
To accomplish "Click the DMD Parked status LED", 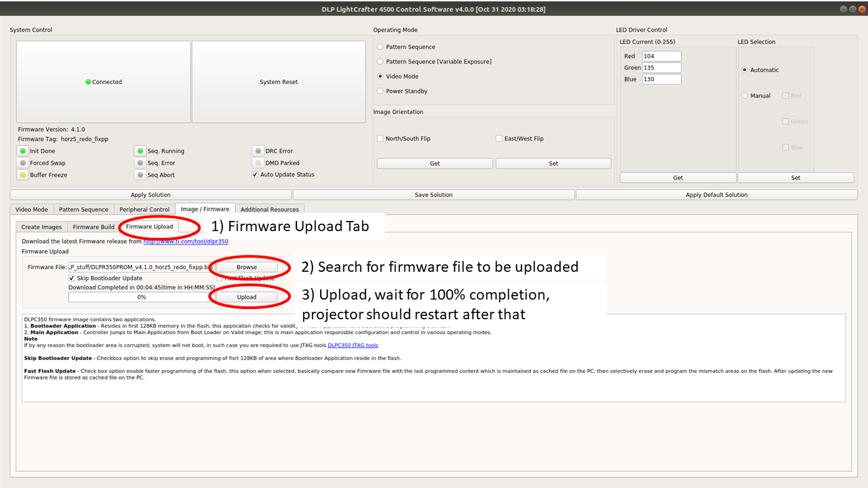I will 258,163.
